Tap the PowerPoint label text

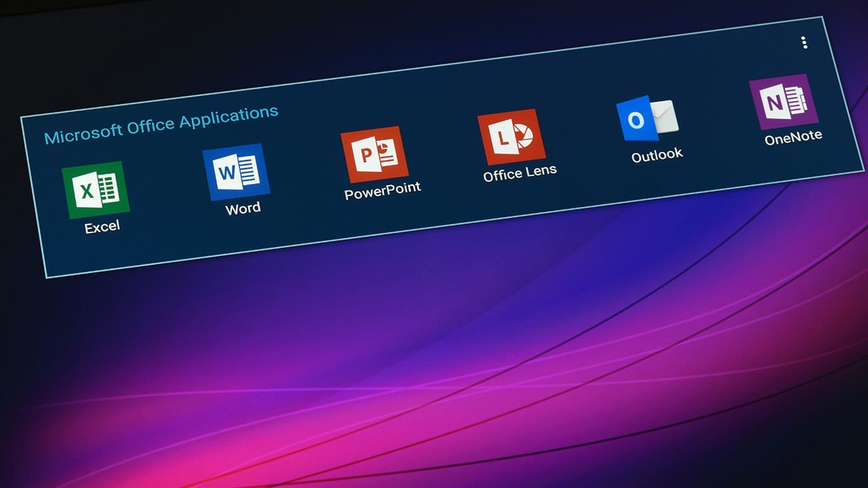click(x=382, y=190)
